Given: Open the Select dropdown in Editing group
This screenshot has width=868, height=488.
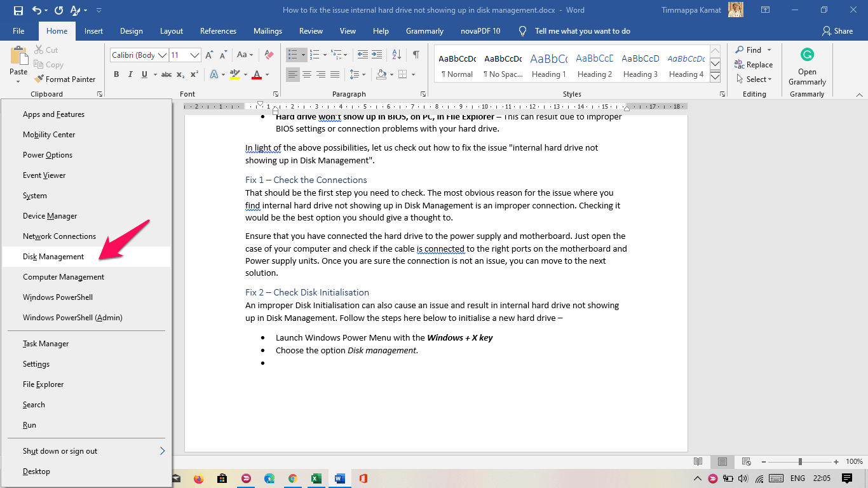Looking at the screenshot, I should (754, 79).
